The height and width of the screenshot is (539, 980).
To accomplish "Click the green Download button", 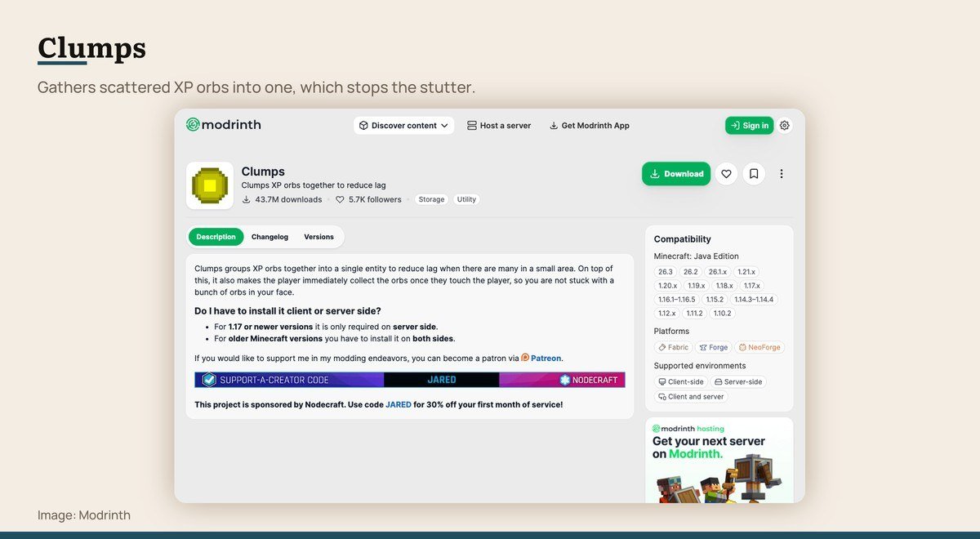I will (x=676, y=174).
